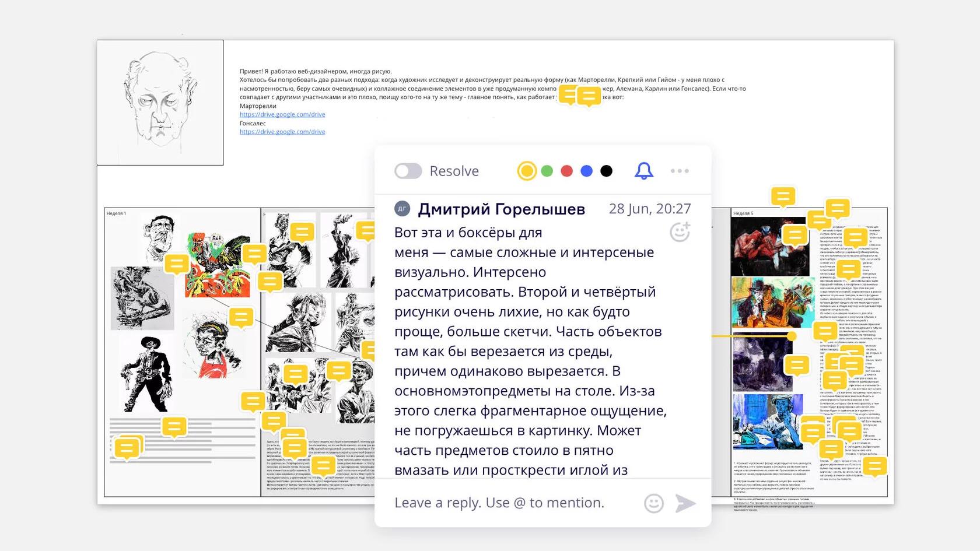
Task: Open the emoji picker in the reply field
Action: click(x=653, y=503)
